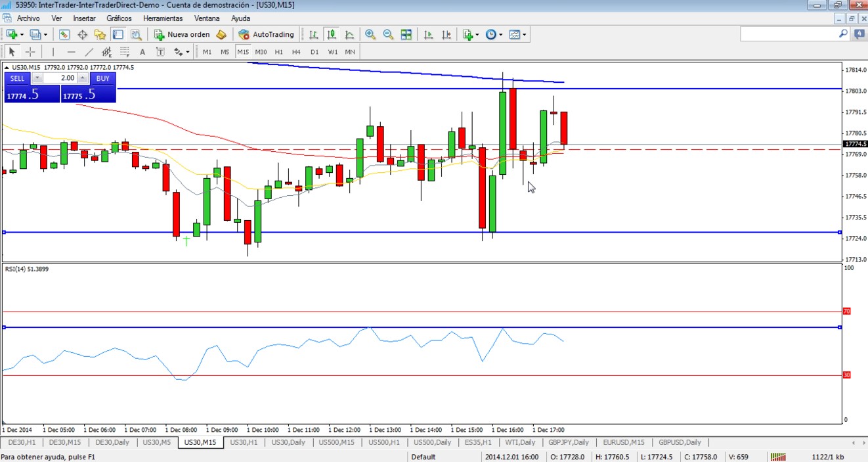Switch timeframe to M5

[x=225, y=51]
